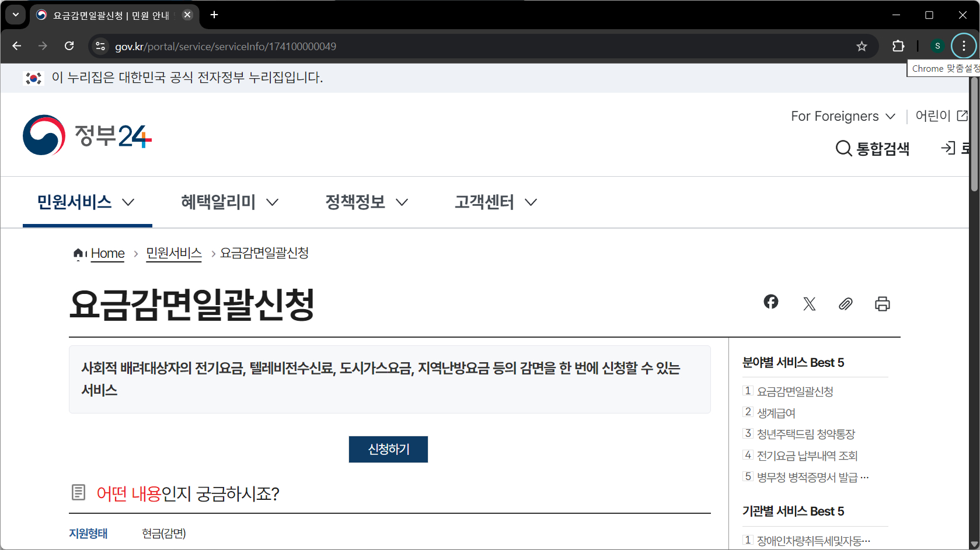Select 민원서비스 main menu tab
Screen dimensions: 980x550
86,202
